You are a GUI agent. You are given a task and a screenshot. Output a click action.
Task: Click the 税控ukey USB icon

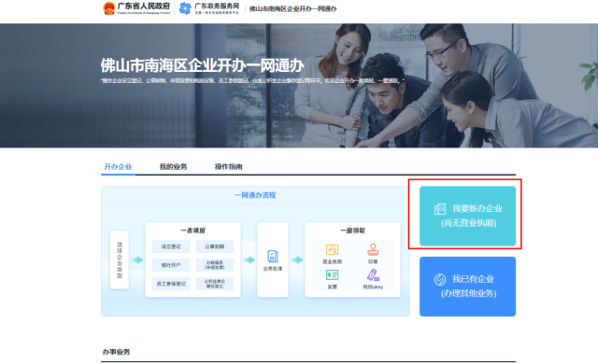click(373, 275)
